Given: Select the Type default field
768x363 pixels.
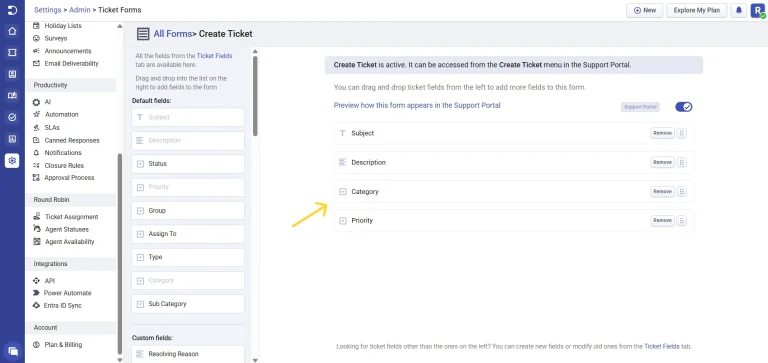Looking at the screenshot, I should [188, 257].
